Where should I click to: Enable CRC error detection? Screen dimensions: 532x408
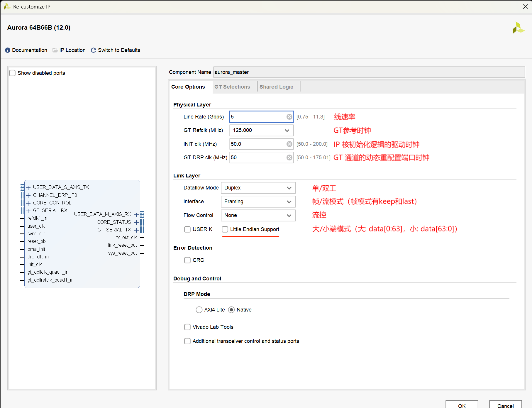[x=187, y=260]
